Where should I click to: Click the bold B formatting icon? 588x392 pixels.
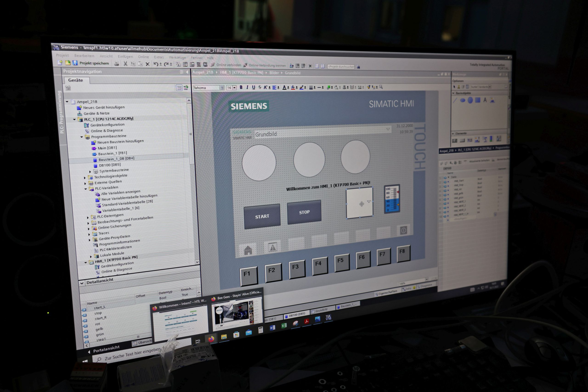coord(241,87)
